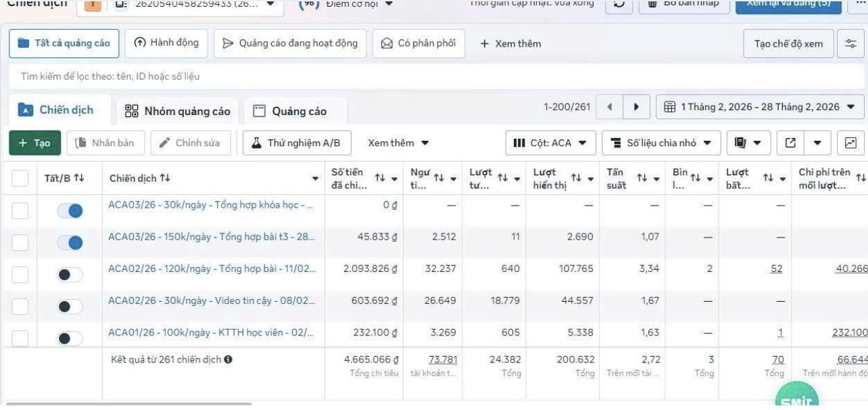
Task: Click info icon next to Kết quả từ 261 chiến dịch
Action: pyautogui.click(x=228, y=360)
